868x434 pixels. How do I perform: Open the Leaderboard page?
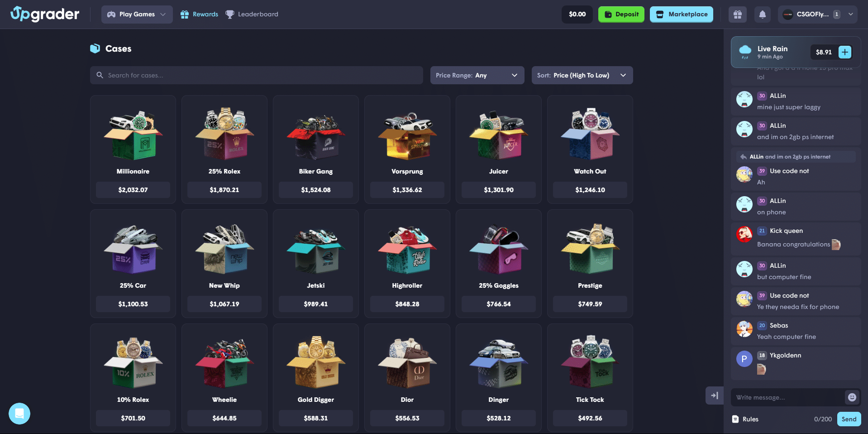click(252, 14)
